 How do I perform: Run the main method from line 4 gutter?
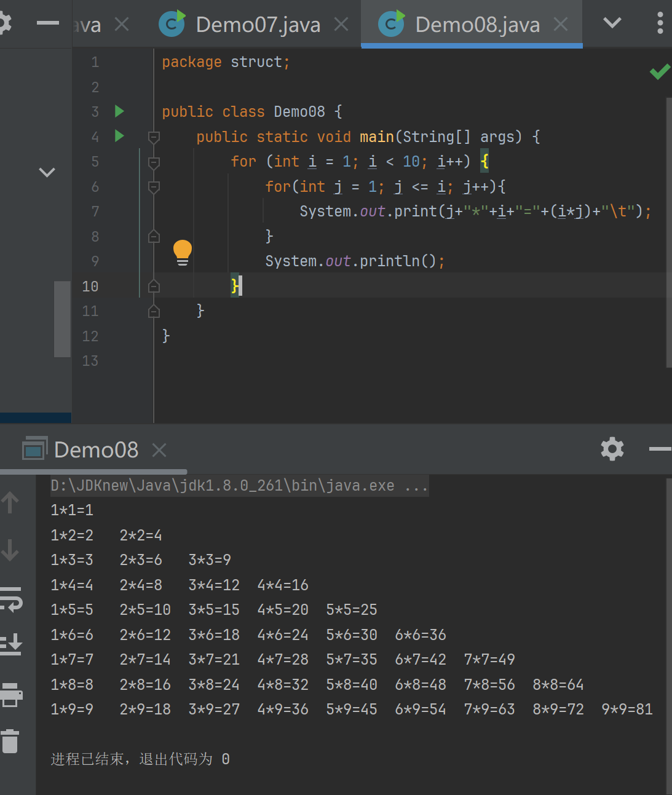click(119, 136)
